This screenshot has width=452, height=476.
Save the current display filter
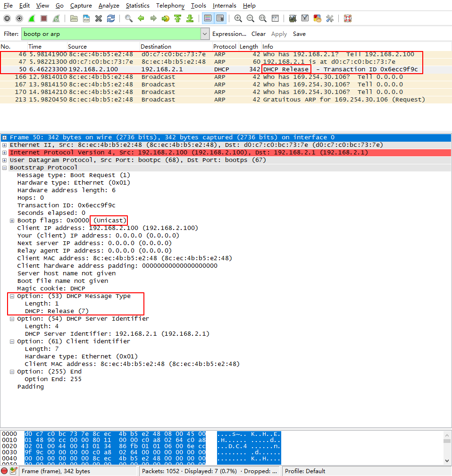coord(299,34)
